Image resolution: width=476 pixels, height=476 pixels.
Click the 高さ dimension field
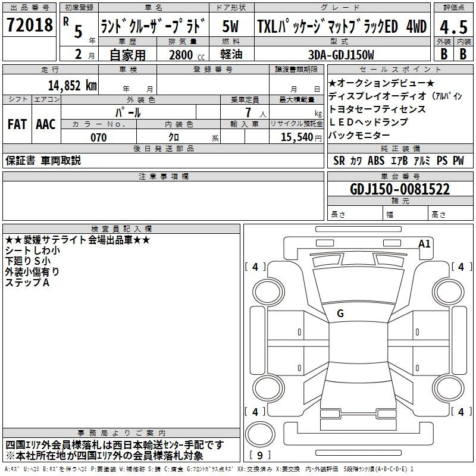click(x=450, y=214)
